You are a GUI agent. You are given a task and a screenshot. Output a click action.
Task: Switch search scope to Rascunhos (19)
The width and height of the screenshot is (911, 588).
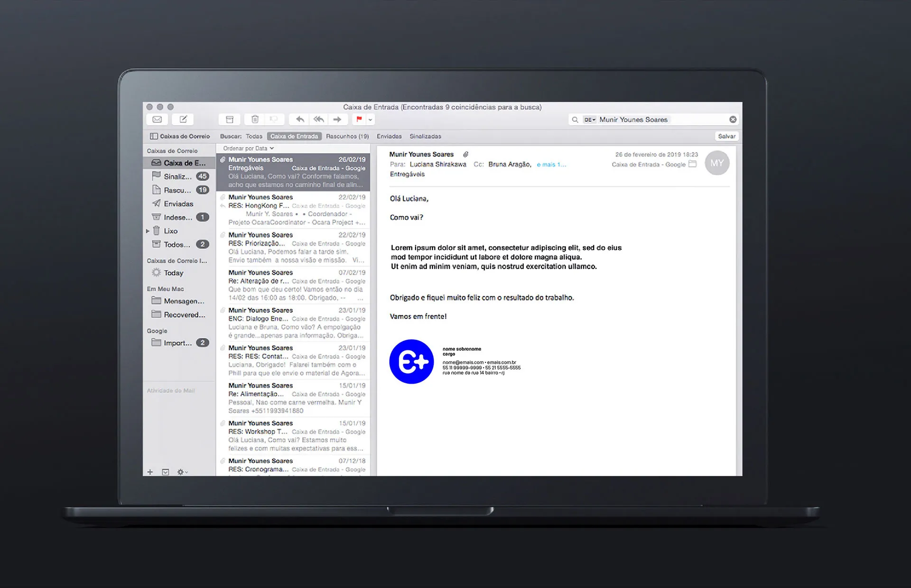click(x=347, y=136)
